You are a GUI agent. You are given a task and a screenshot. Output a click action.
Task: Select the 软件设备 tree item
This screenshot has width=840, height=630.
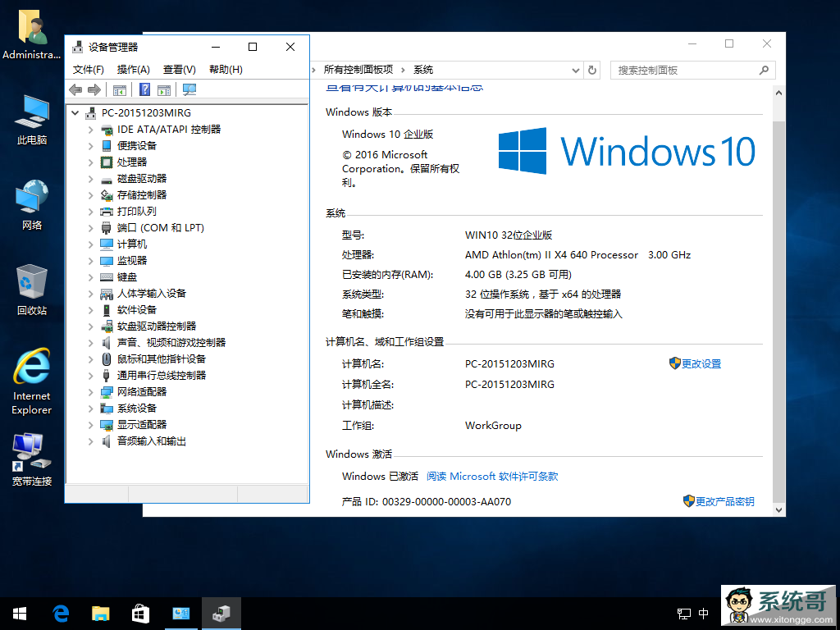[137, 310]
